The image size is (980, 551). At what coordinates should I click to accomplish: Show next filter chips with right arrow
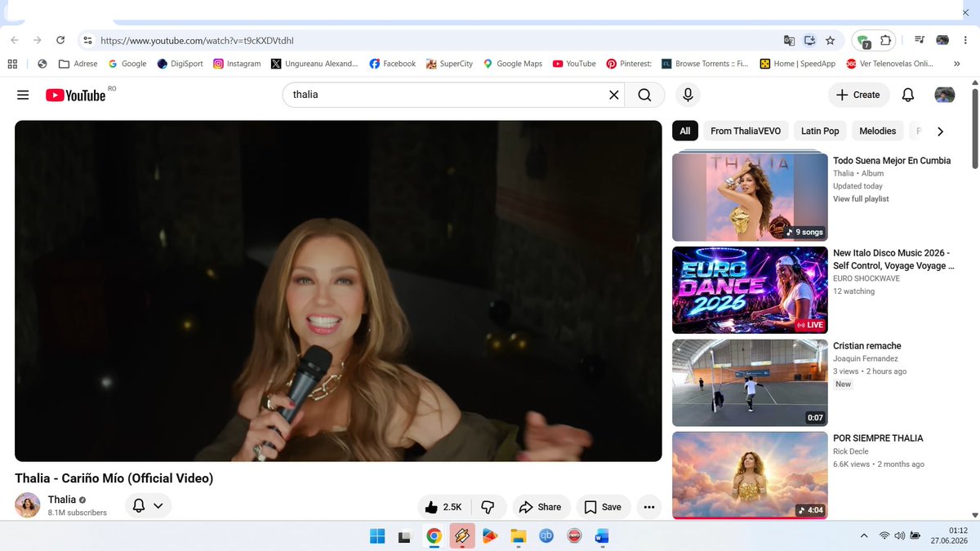(940, 131)
